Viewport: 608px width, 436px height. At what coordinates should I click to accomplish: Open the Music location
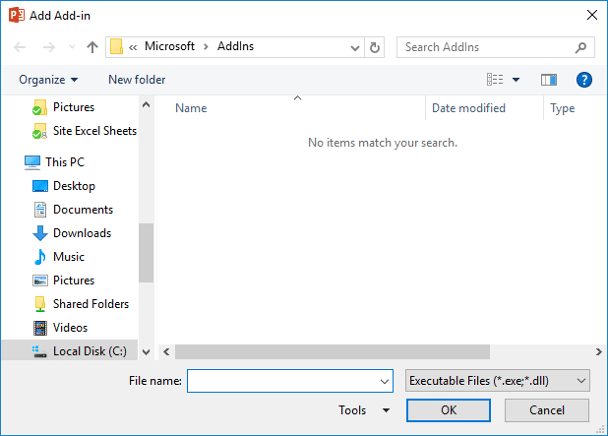[69, 257]
